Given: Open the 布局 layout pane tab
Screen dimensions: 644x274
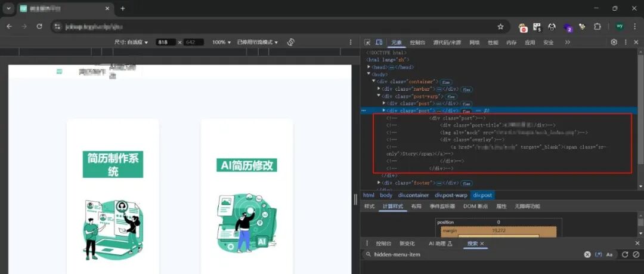Looking at the screenshot, I should pyautogui.click(x=416, y=207).
